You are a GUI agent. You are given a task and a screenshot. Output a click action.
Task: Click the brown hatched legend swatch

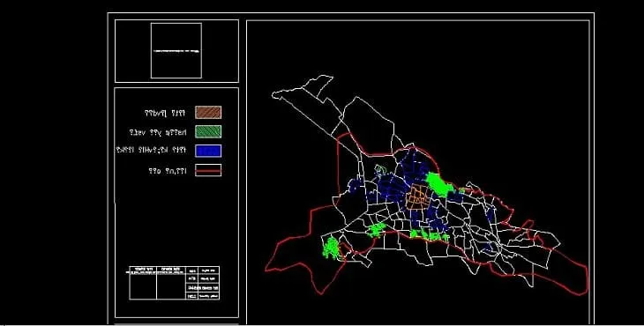click(x=208, y=113)
